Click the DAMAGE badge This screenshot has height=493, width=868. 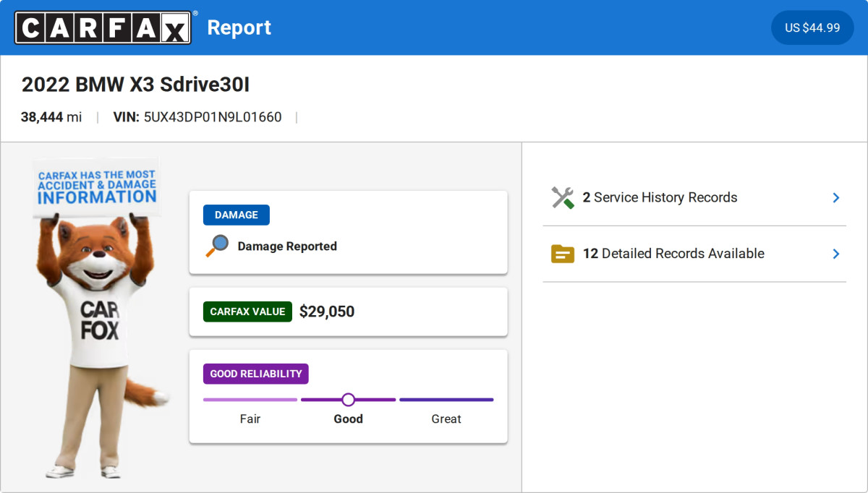(237, 215)
